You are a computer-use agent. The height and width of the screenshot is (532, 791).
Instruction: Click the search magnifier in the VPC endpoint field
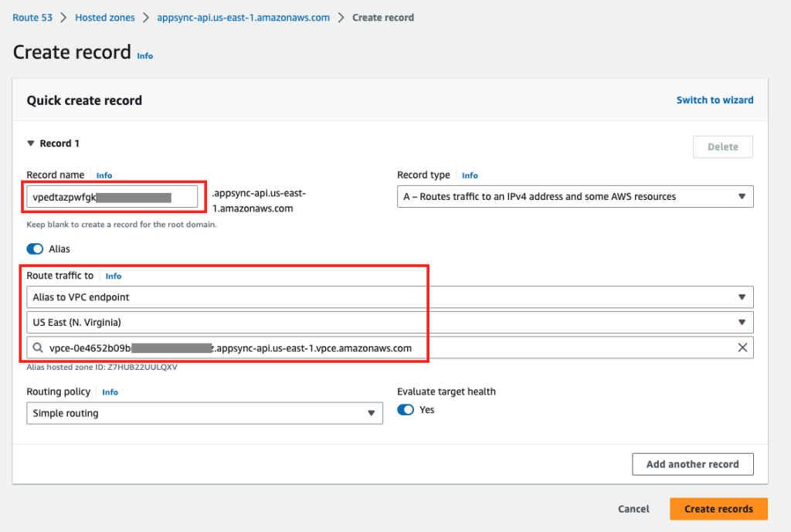click(x=38, y=347)
